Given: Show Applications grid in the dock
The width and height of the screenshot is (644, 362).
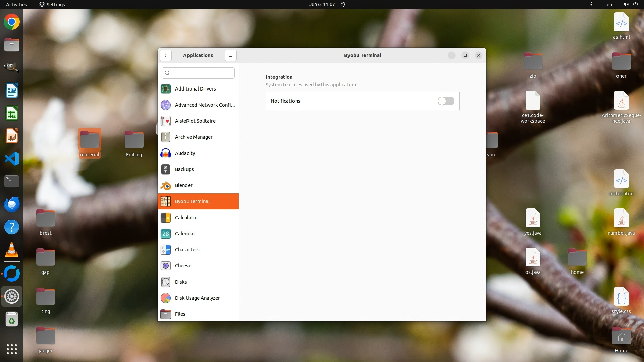Looking at the screenshot, I should tap(12, 349).
